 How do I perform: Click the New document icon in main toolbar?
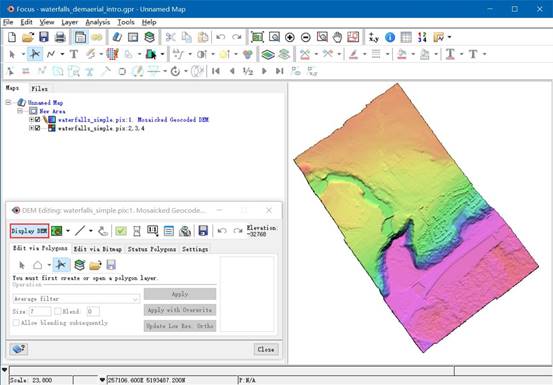coord(12,37)
